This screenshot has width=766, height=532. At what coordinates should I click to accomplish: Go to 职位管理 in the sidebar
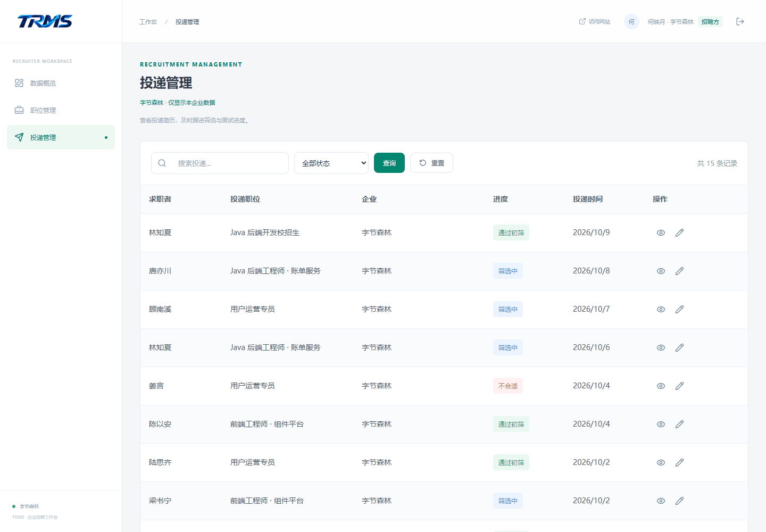pyautogui.click(x=61, y=110)
